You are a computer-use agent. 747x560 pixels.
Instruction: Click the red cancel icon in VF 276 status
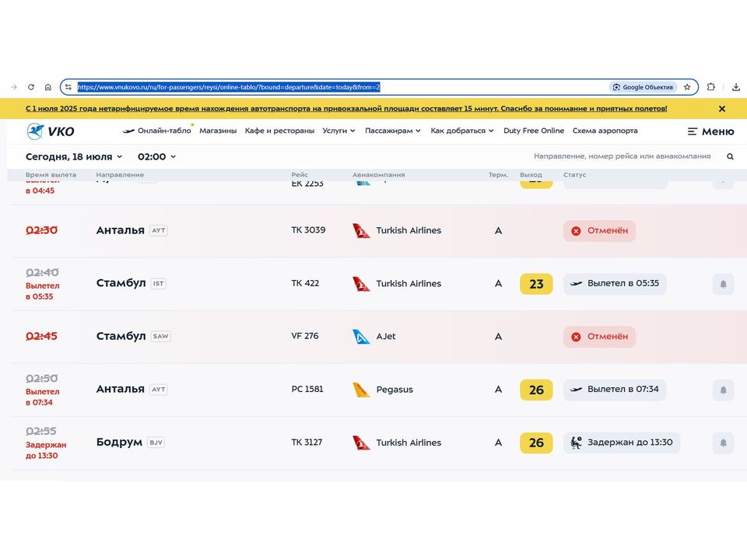[x=576, y=337]
